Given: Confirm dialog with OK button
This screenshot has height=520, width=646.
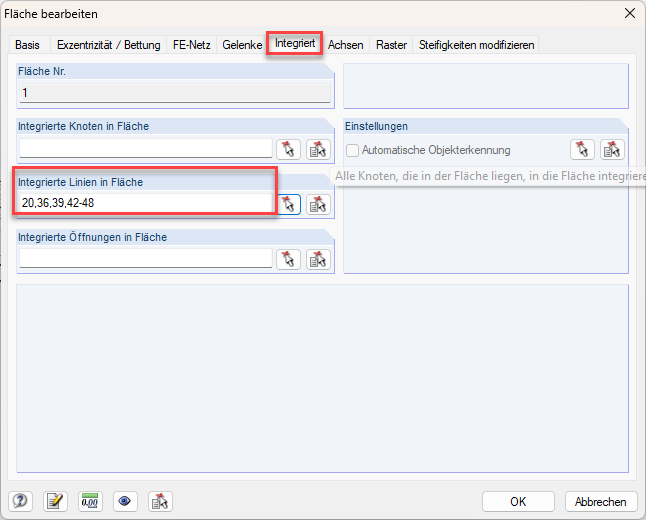Looking at the screenshot, I should click(517, 502).
